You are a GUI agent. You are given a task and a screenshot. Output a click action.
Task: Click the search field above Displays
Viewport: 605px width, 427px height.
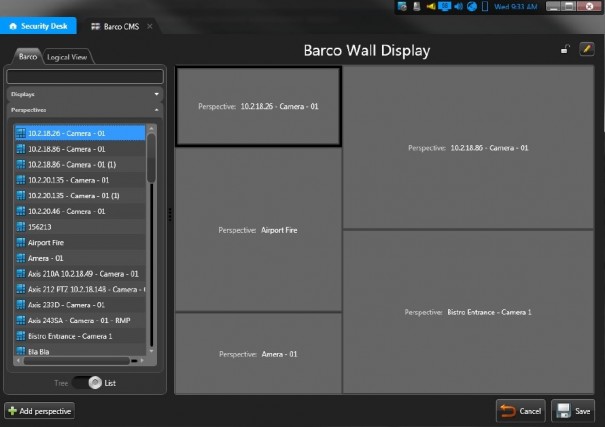point(84,76)
